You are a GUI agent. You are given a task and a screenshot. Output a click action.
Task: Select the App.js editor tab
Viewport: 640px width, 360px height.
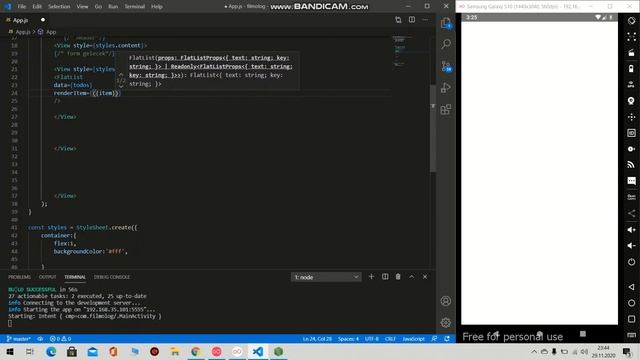24,20
